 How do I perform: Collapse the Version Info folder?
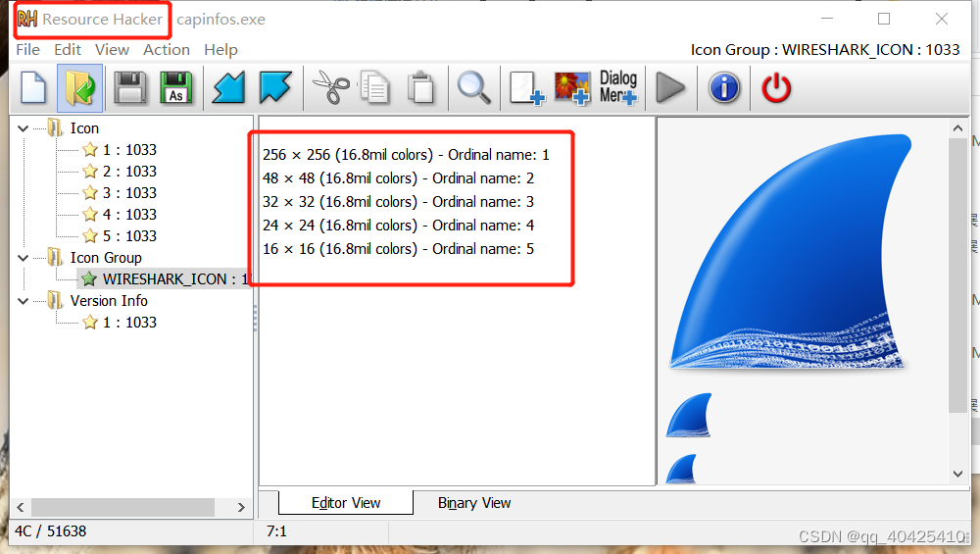pos(24,301)
